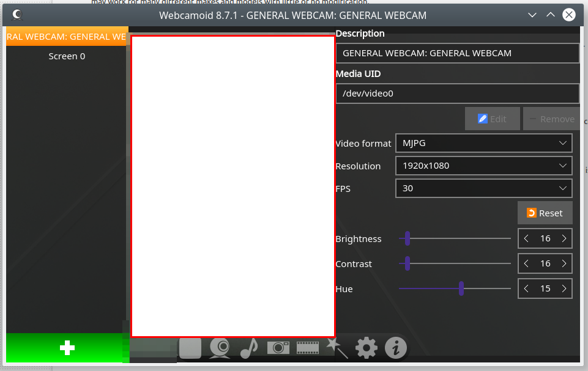
Task: Decrease Contrast with the left stepper arrow
Action: (x=527, y=263)
